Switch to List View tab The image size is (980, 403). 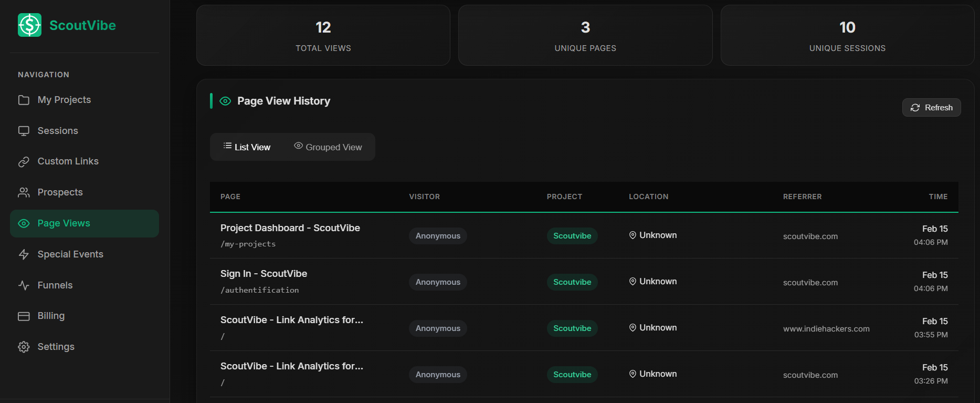(247, 147)
